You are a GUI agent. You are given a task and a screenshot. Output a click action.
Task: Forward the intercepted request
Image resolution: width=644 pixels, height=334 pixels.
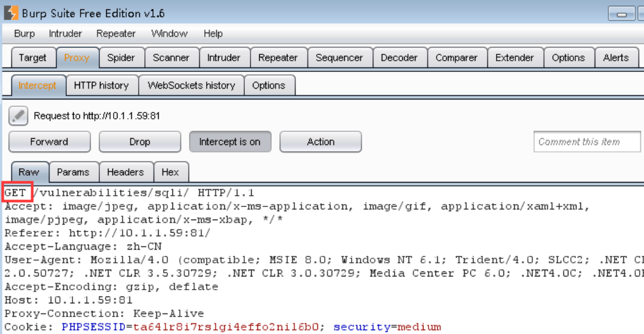coord(49,142)
